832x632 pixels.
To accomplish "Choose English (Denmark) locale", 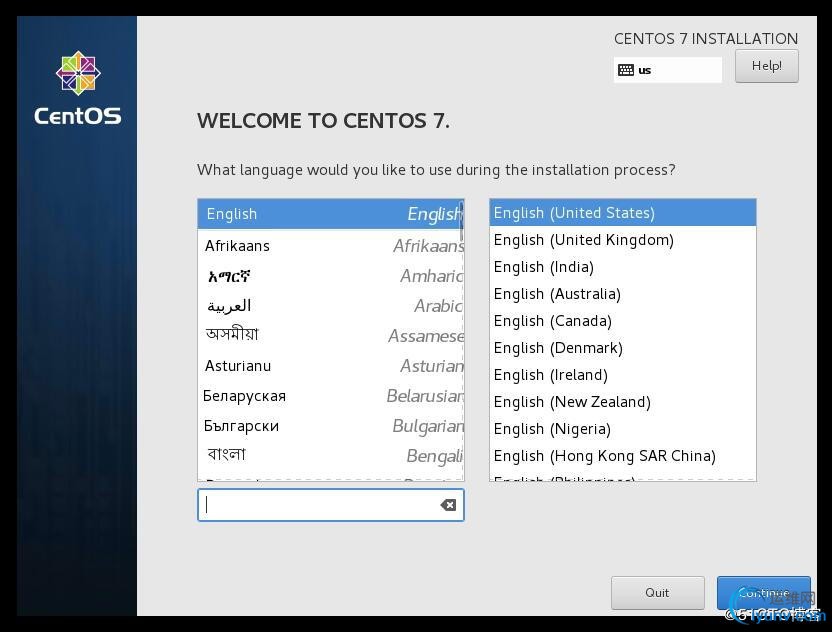I will point(623,348).
